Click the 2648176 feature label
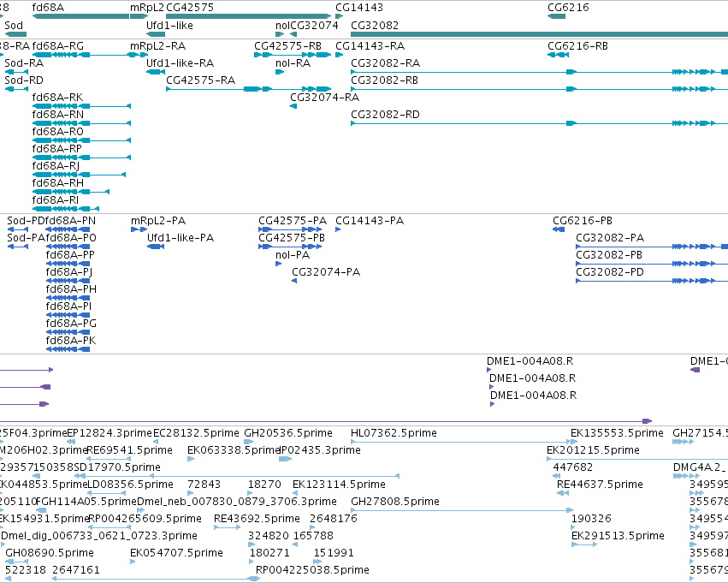 click(334, 519)
